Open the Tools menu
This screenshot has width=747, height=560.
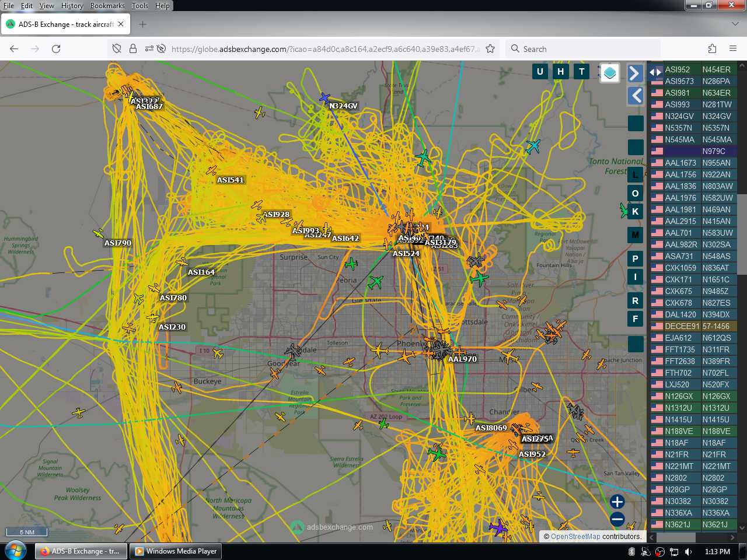[140, 6]
